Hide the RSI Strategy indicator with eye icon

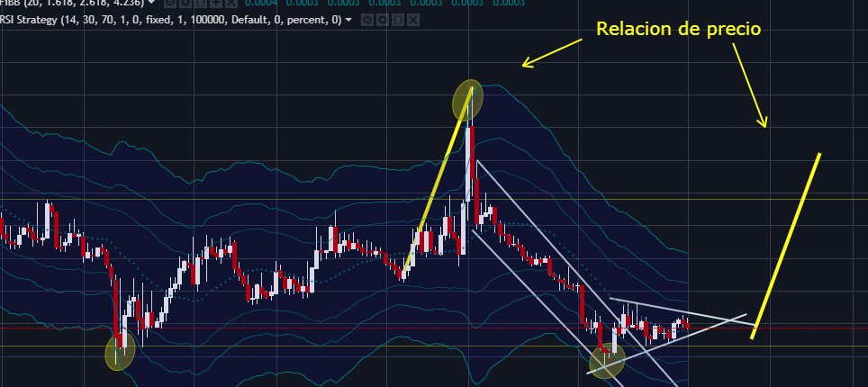click(366, 21)
